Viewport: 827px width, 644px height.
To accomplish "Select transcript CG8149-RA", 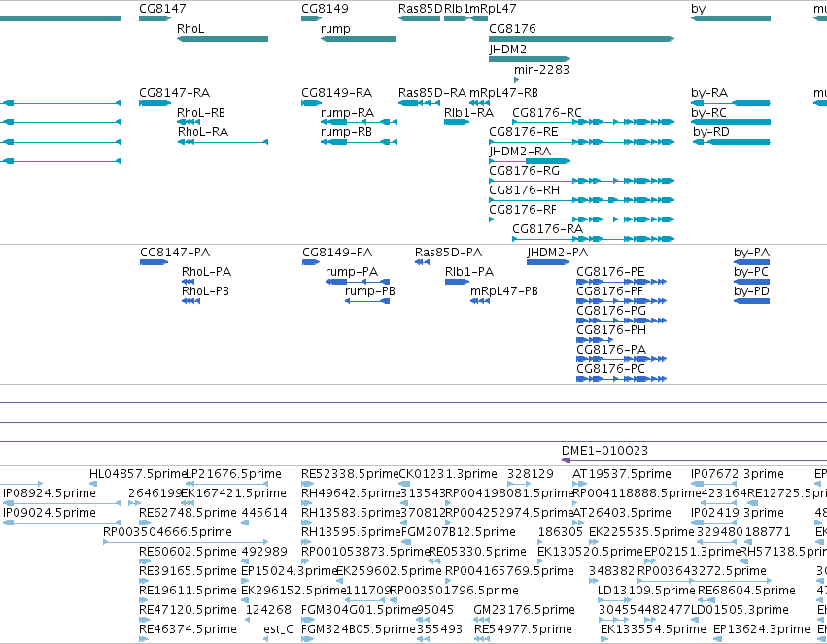I will tap(336, 93).
